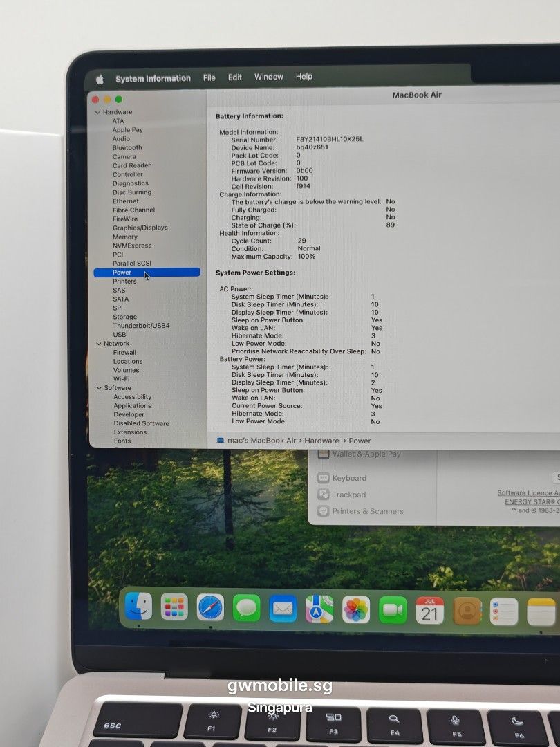Select SATA in the sidebar

coord(120,299)
